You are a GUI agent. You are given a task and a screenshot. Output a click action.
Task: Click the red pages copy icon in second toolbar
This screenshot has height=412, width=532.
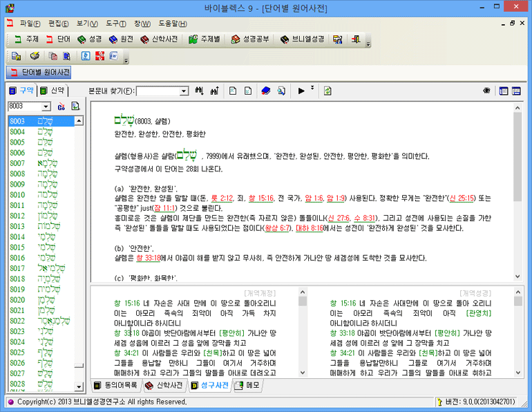[53, 56]
